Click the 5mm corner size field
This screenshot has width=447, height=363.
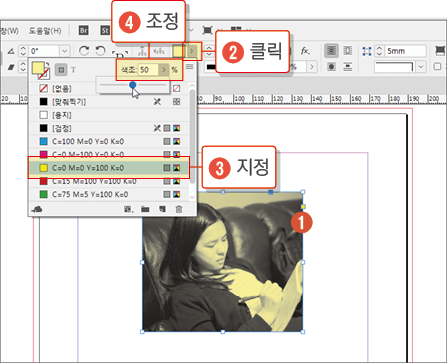(x=405, y=51)
